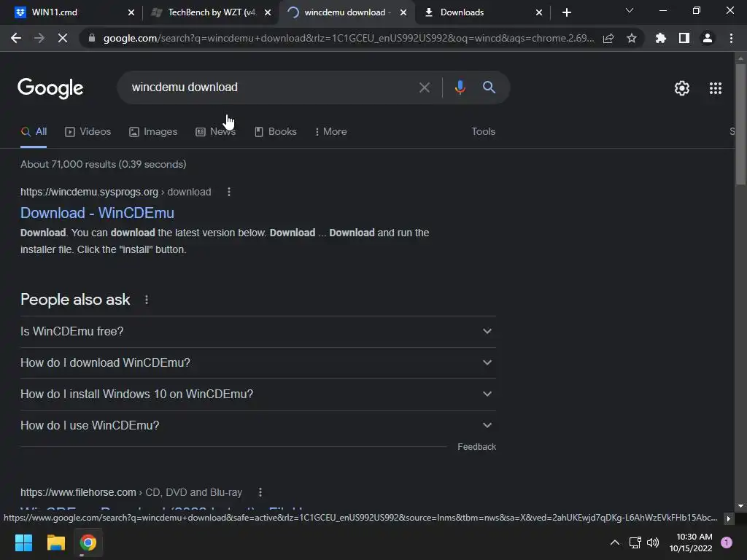Open Google apps grid
The width and height of the screenshot is (747, 560).
click(716, 88)
